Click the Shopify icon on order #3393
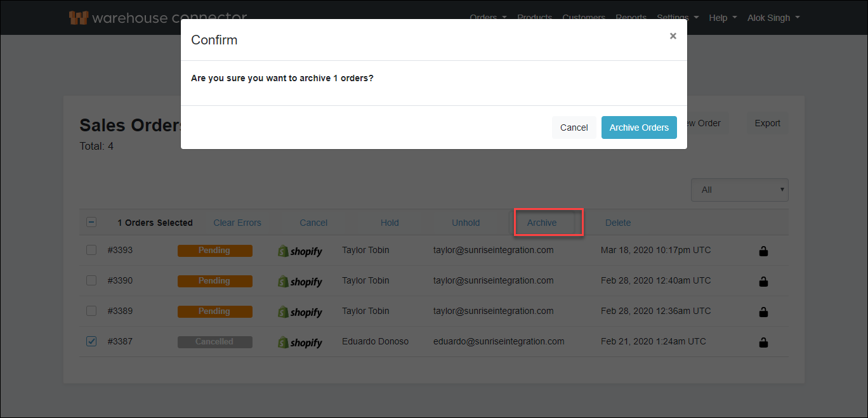Viewport: 868px width, 418px height. (x=299, y=251)
